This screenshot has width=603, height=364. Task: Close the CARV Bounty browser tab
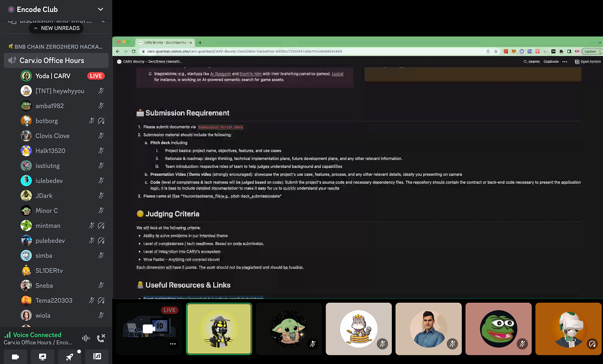[x=191, y=43]
